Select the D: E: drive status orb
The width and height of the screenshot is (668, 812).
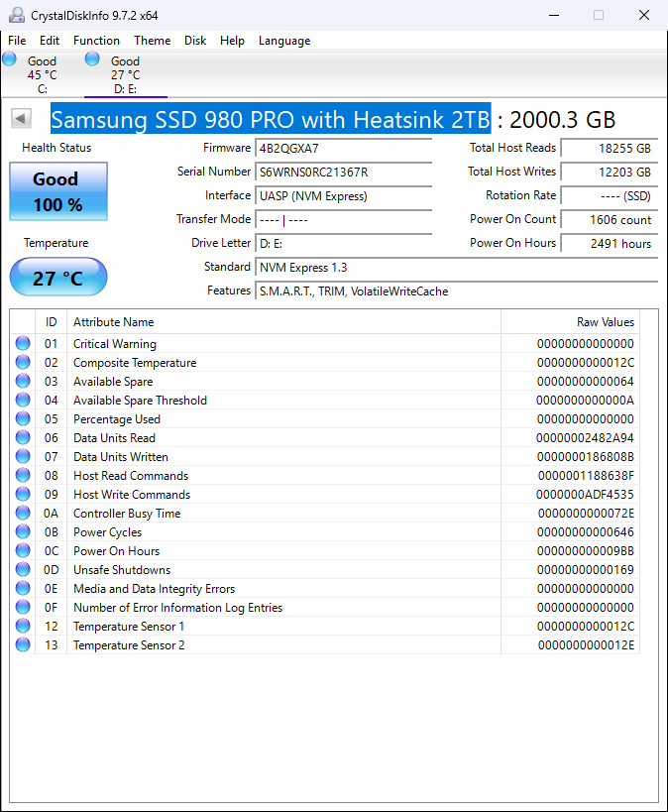[92, 59]
